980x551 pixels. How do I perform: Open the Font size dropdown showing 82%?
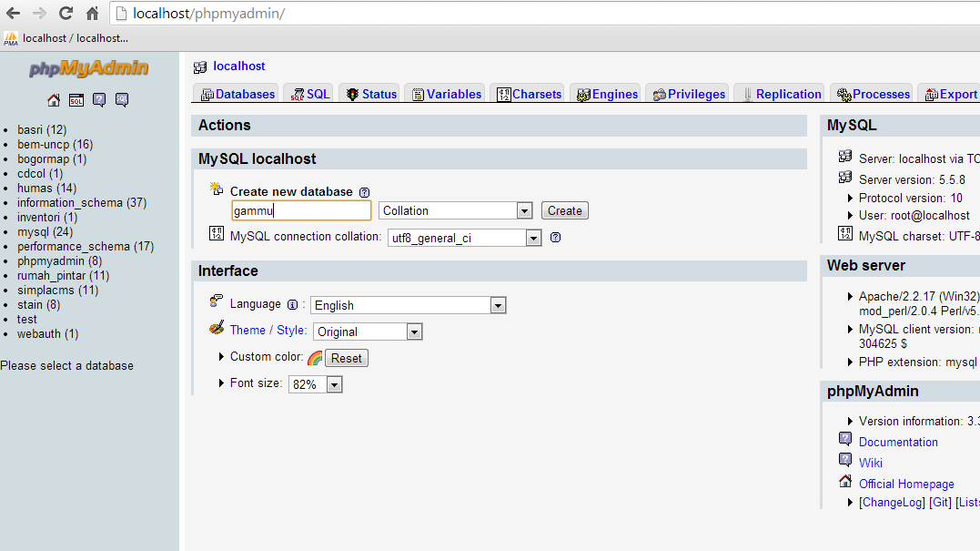click(316, 384)
